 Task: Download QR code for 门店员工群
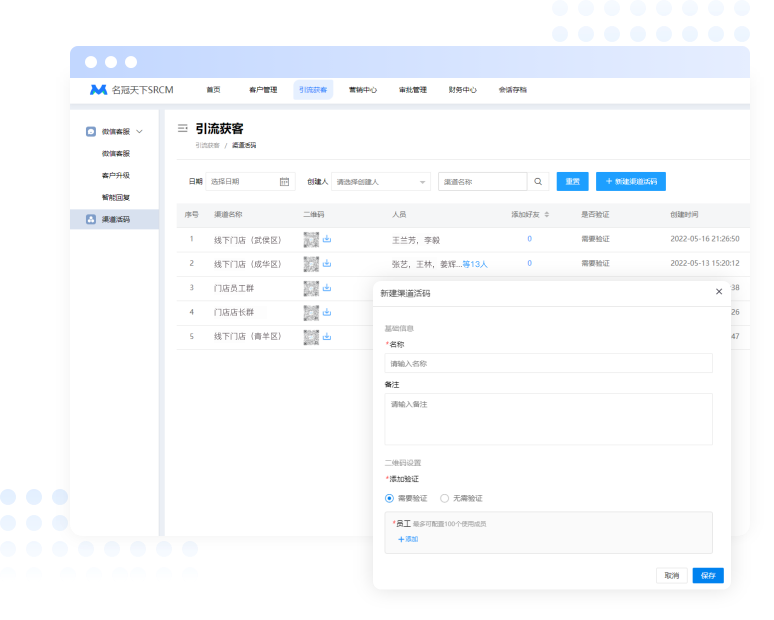(327, 288)
